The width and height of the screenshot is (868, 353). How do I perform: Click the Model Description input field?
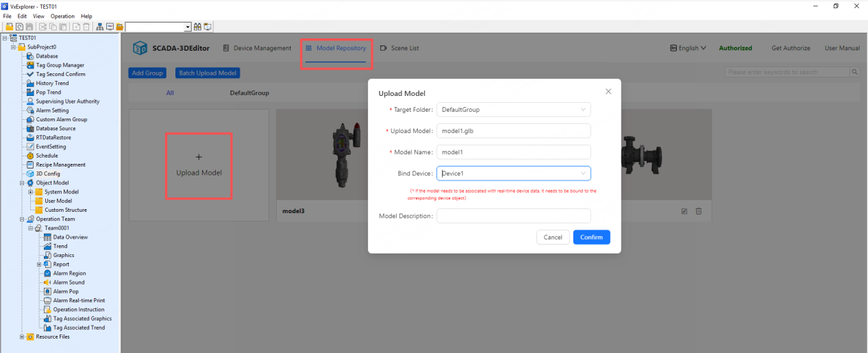513,216
